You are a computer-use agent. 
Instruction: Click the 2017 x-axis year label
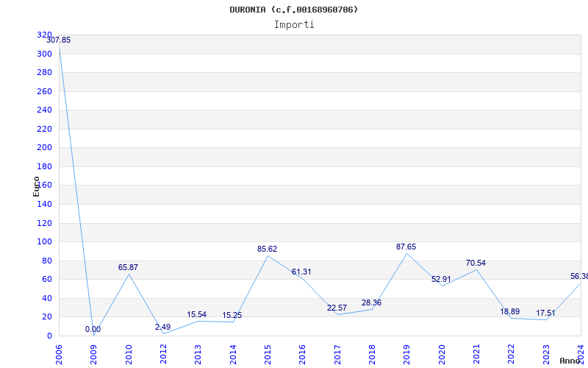tap(337, 355)
